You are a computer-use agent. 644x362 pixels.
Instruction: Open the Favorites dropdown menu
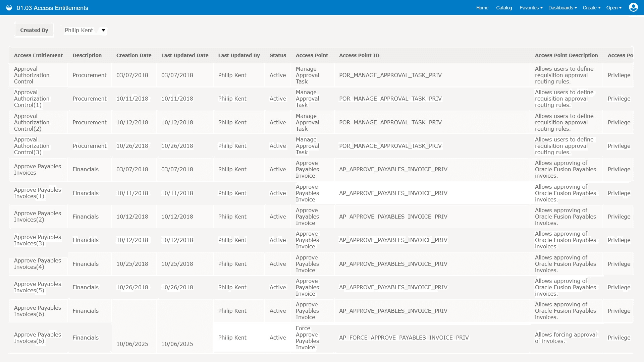531,8
